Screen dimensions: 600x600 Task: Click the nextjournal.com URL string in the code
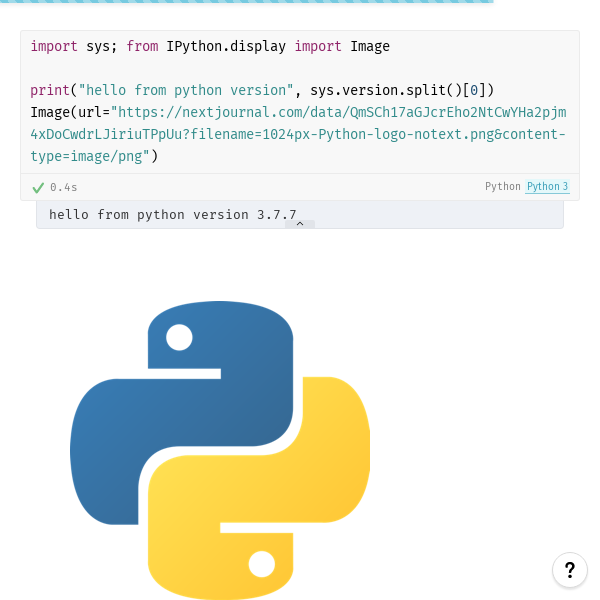[298, 134]
